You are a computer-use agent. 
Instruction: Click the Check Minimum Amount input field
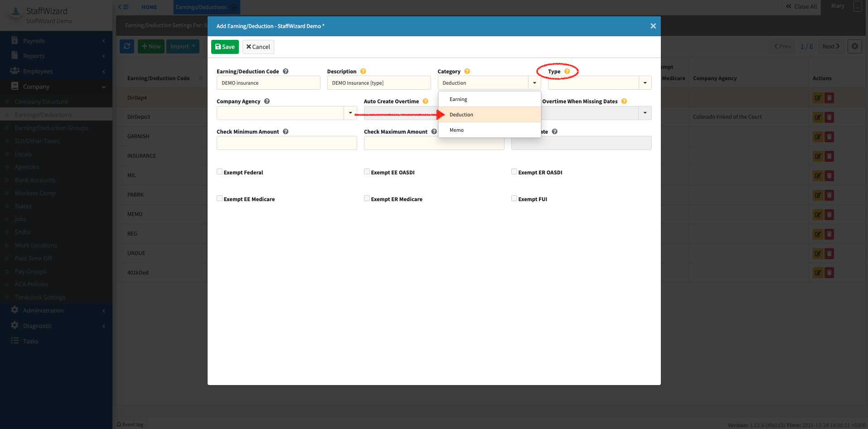coord(286,143)
